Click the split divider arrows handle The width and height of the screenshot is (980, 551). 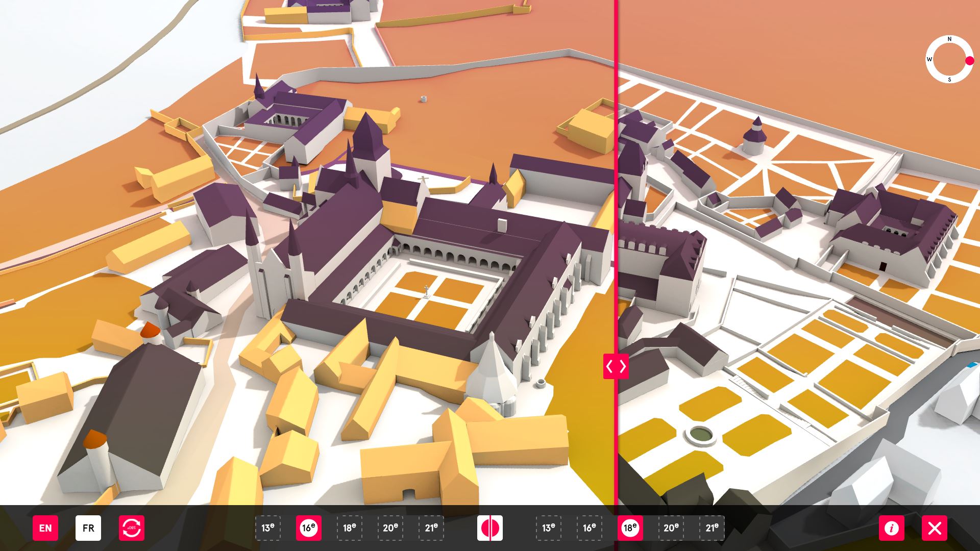[x=616, y=366]
